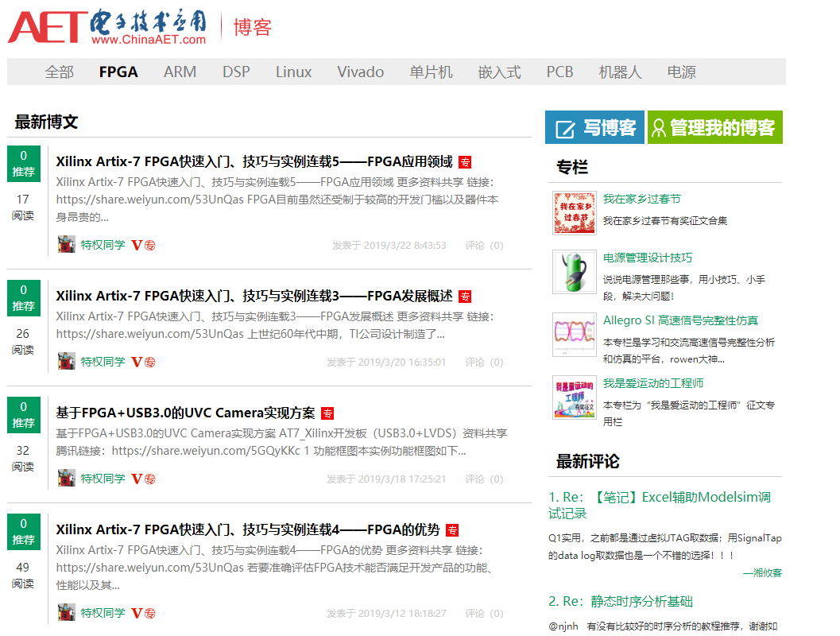This screenshot has height=636, width=840.
Task: Click author avatar on UVC Camera post
Action: (x=67, y=478)
